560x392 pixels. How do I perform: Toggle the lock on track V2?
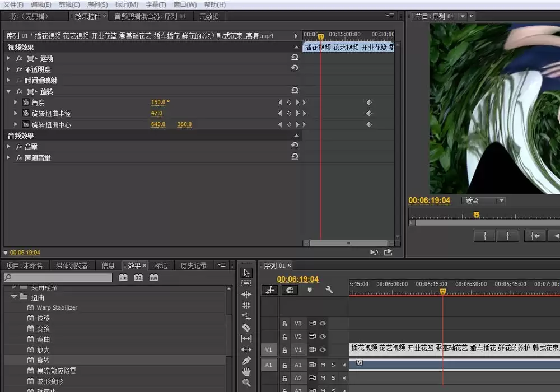[284, 337]
